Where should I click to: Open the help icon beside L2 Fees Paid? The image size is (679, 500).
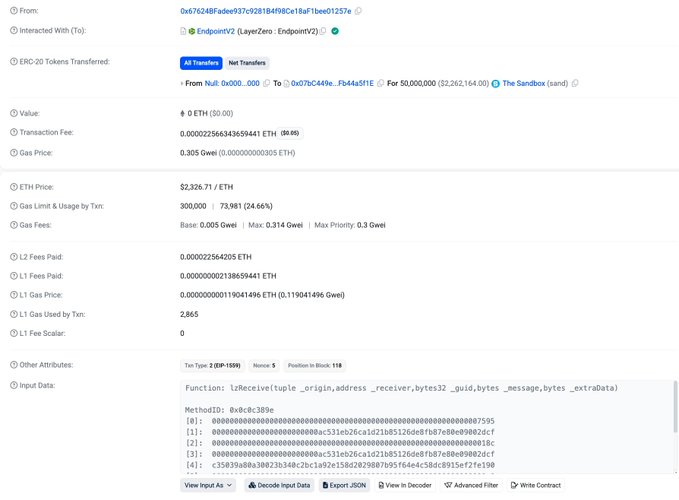pyautogui.click(x=14, y=257)
